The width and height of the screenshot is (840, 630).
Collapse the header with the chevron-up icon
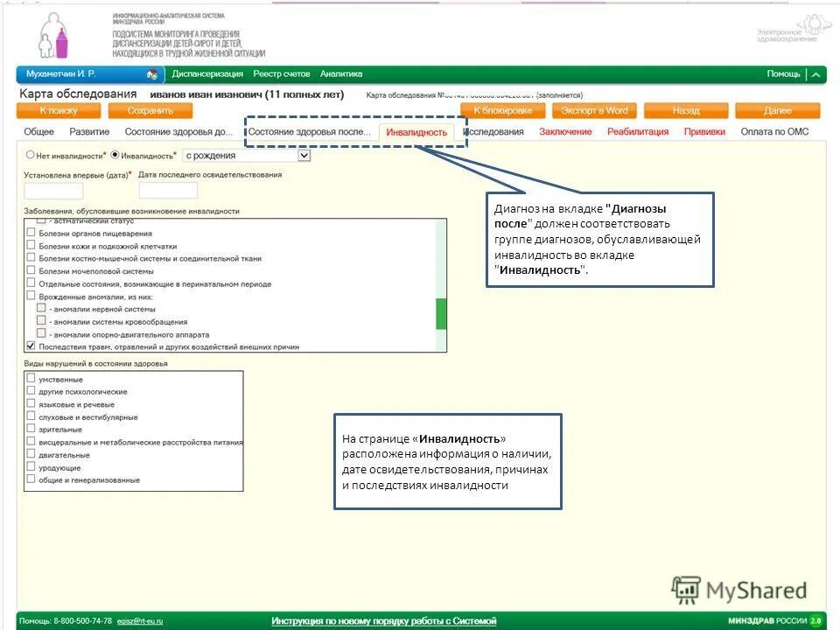[x=815, y=74]
